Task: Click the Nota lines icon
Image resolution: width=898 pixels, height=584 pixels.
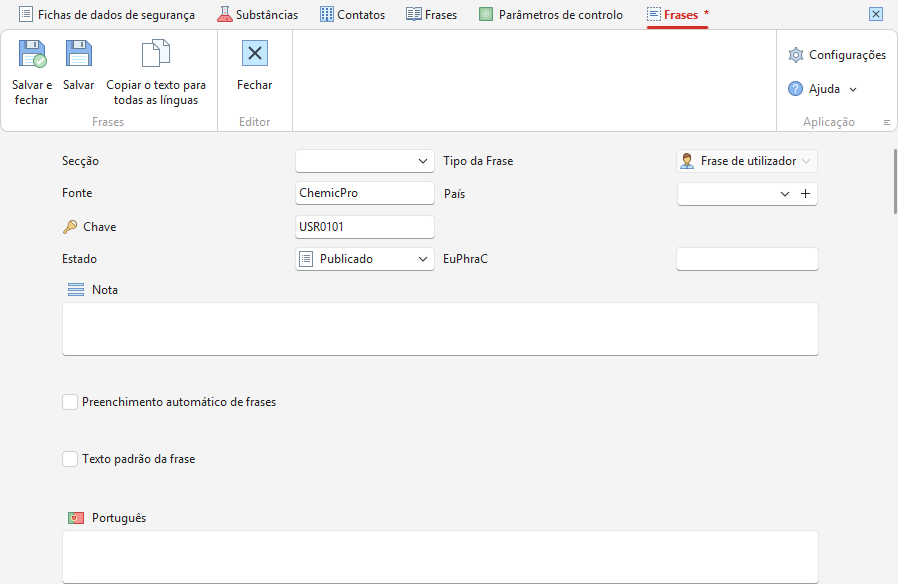Action: (76, 290)
